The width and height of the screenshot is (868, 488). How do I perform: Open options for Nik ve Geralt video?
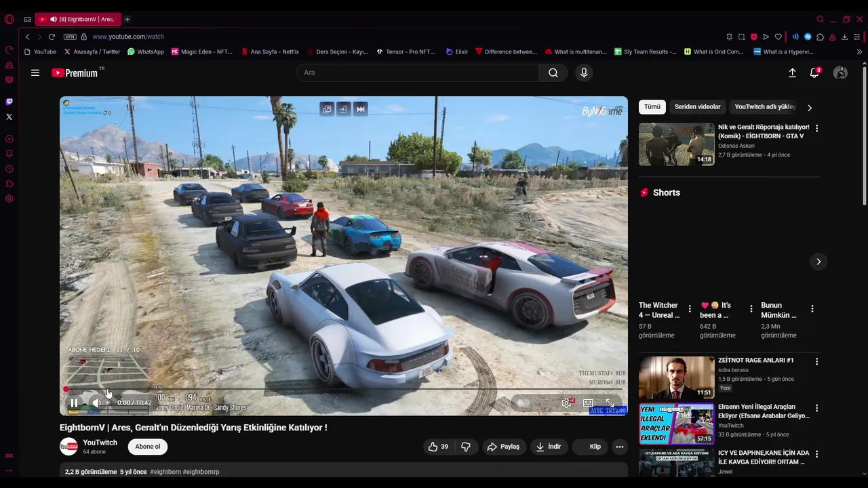pyautogui.click(x=816, y=128)
